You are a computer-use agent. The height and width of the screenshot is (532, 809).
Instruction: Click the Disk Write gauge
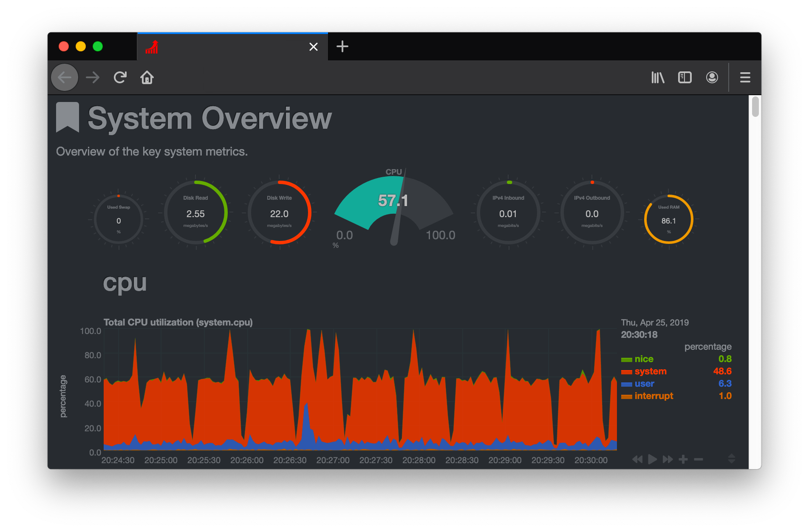point(279,212)
